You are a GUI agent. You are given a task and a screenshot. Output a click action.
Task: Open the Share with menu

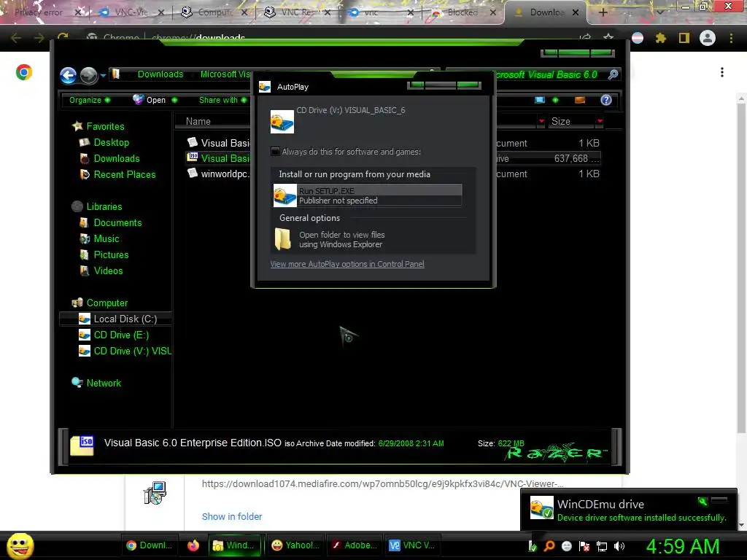point(222,100)
